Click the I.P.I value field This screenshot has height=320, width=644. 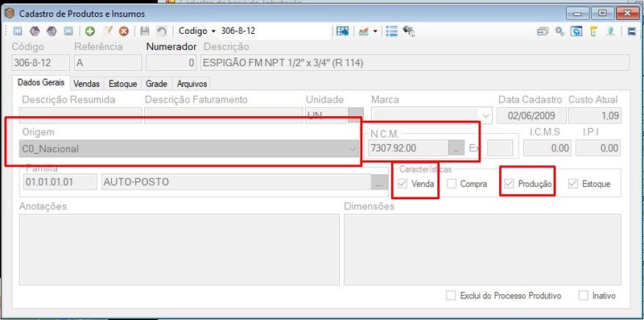[598, 148]
